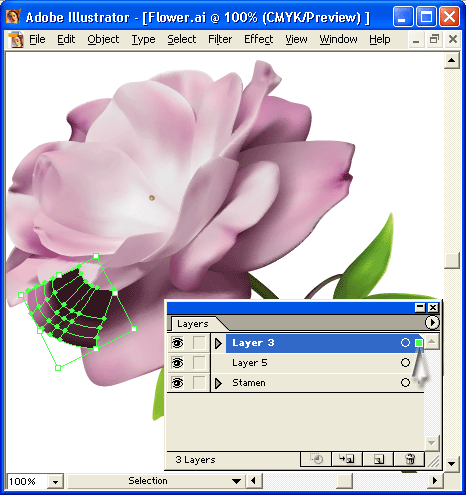Toggle lock box for Layer 5
Viewport: 466px width, 495px height.
(199, 363)
